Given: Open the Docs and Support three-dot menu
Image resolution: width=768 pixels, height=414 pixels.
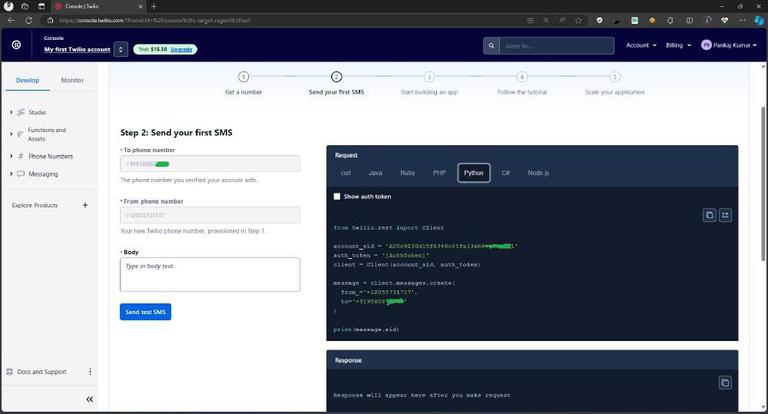Looking at the screenshot, I should click(90, 372).
